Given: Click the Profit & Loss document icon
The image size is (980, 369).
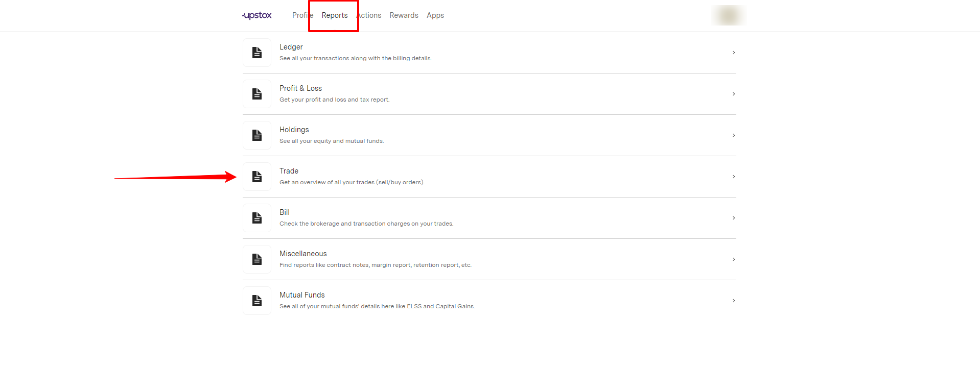Looking at the screenshot, I should click(x=257, y=94).
